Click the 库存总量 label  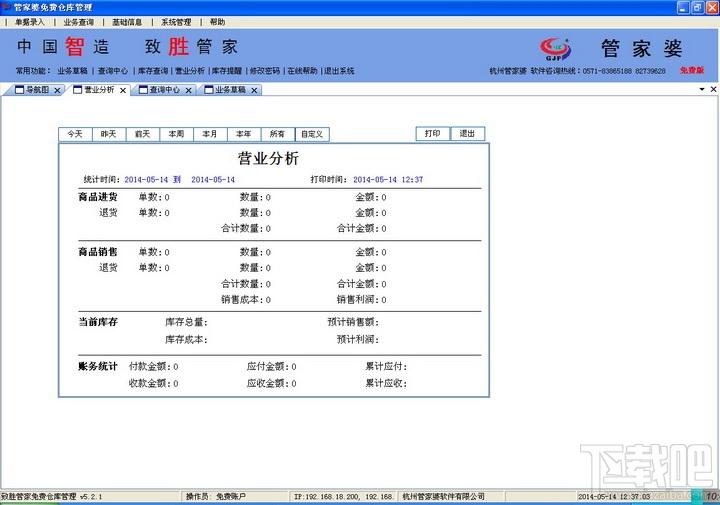[x=186, y=322]
